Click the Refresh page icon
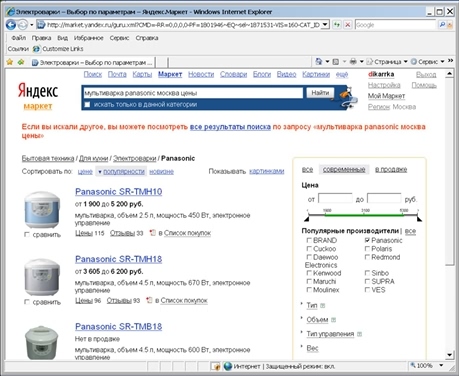459x376 pixels. [x=337, y=25]
